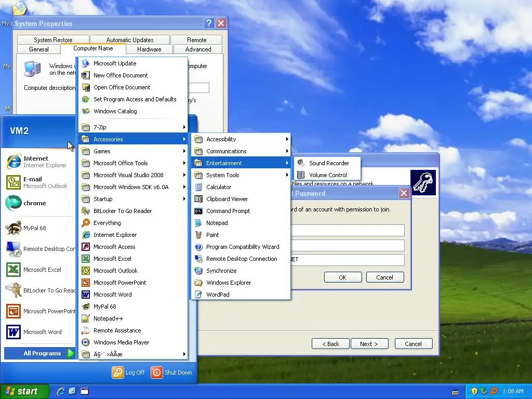Open Microsoft Excel from All Programs list
The width and height of the screenshot is (532, 399).
[x=133, y=259]
